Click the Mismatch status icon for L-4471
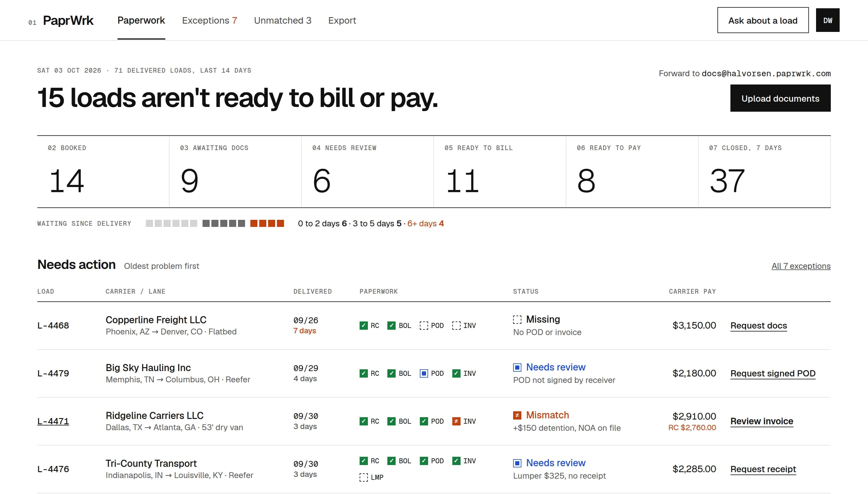Screen dimensions: 868x494 (x=517, y=415)
